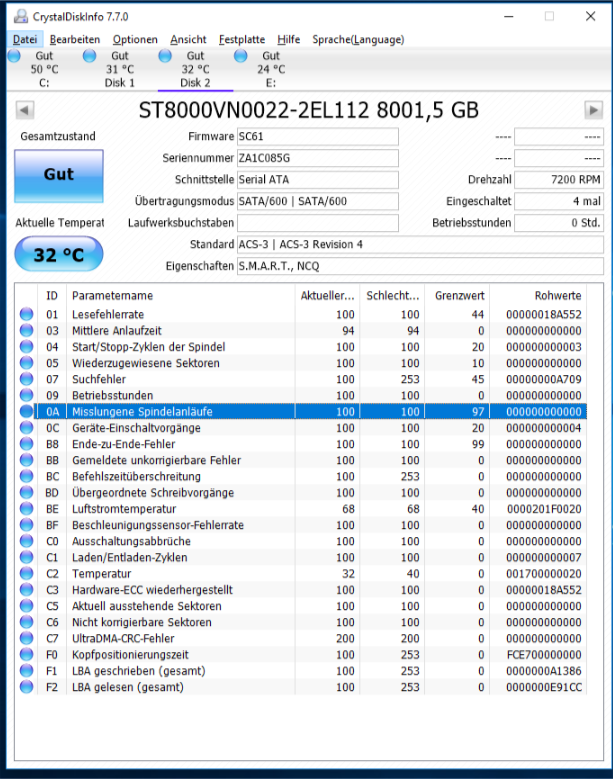Open the Datei menu
613x779 pixels.
click(x=25, y=39)
